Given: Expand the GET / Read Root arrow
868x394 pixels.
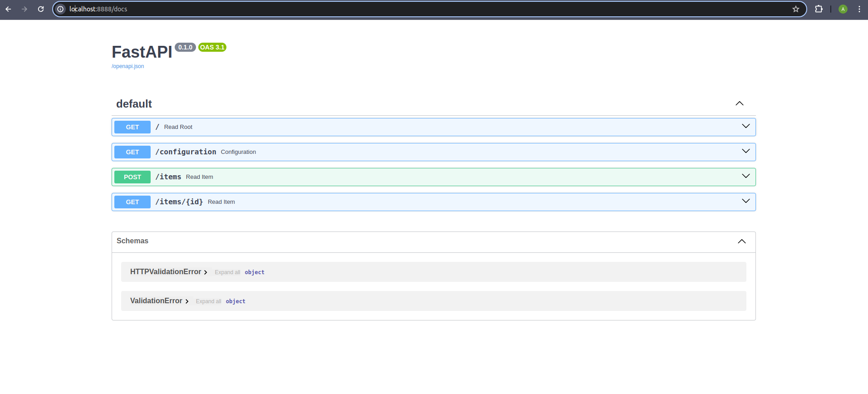Looking at the screenshot, I should (x=746, y=126).
